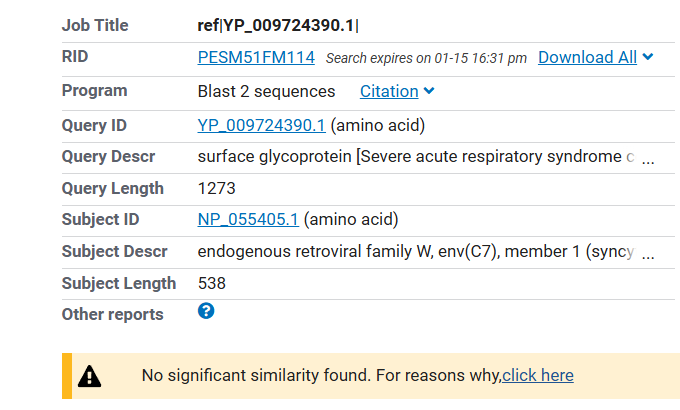680x410 pixels.
Task: Open Subject ID link NP_055405.1
Action: pos(248,220)
